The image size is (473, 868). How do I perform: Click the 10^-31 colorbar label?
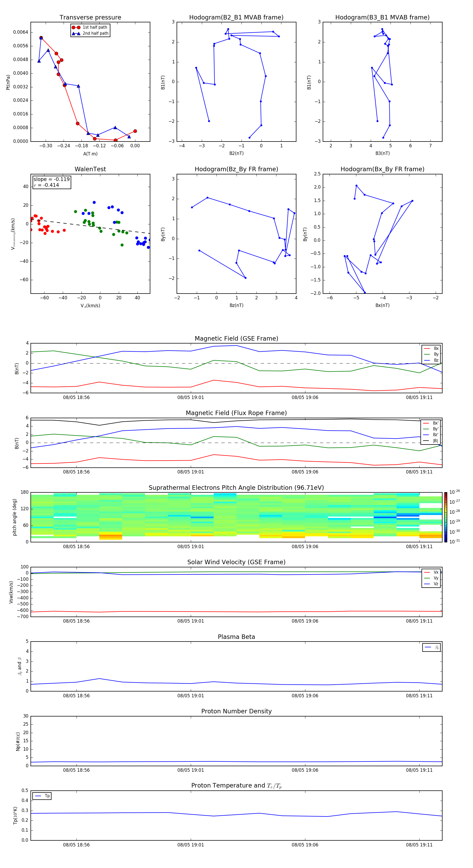pyautogui.click(x=455, y=542)
